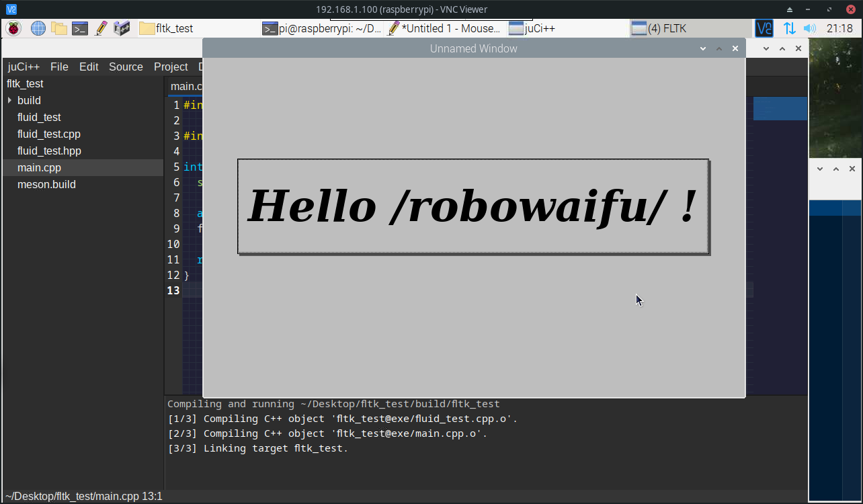Switch to pi@raspberrypi terminal taskbar entry

click(322, 28)
